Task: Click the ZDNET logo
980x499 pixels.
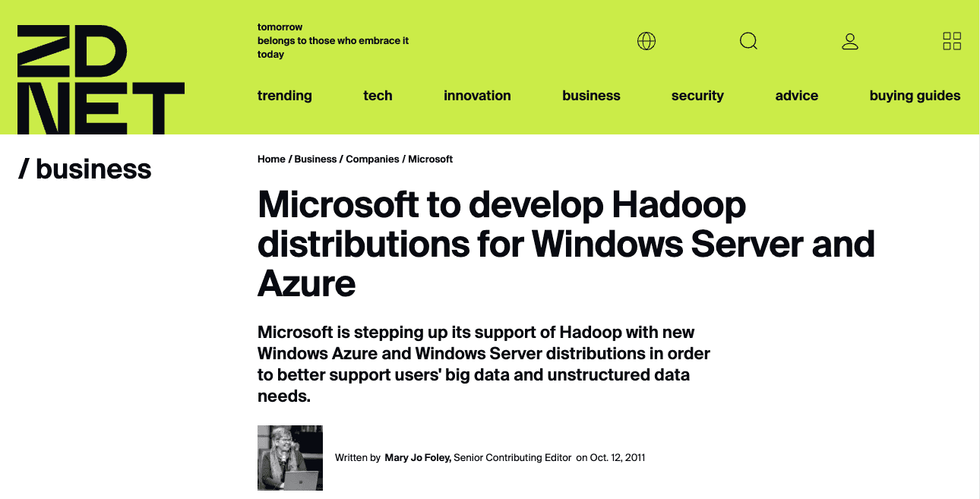Action: tap(100, 79)
